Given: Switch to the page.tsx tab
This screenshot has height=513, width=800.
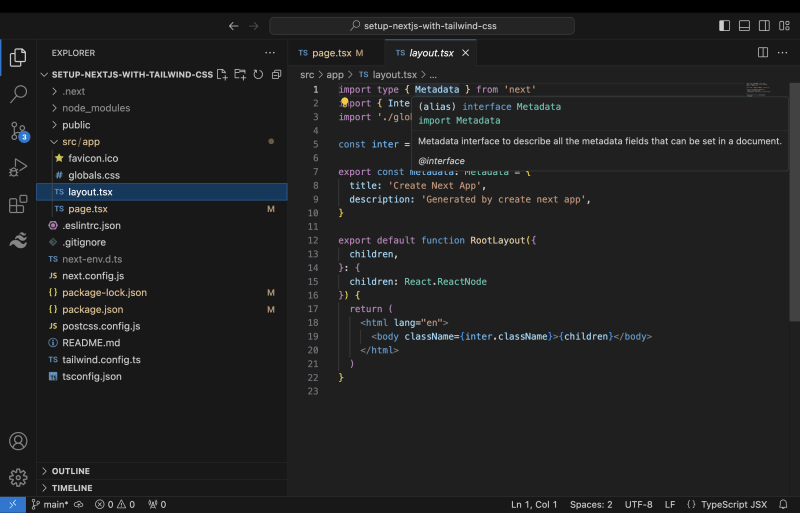Looking at the screenshot, I should pyautogui.click(x=336, y=53).
